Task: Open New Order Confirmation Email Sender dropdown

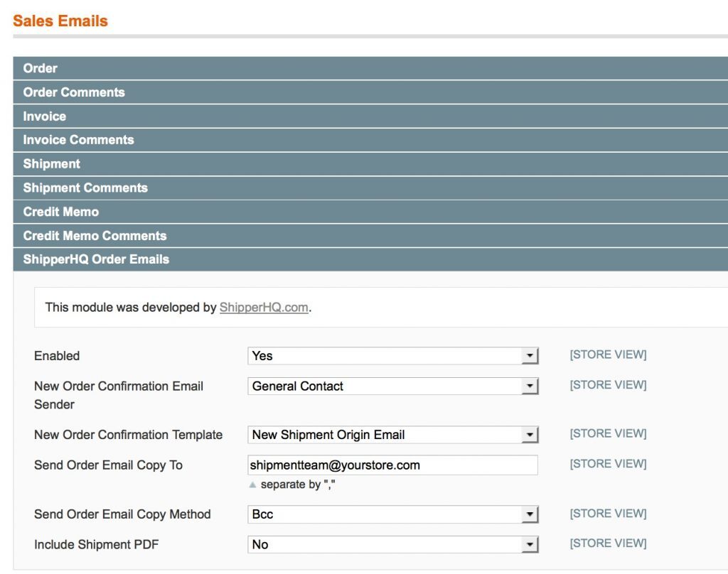Action: tap(392, 386)
